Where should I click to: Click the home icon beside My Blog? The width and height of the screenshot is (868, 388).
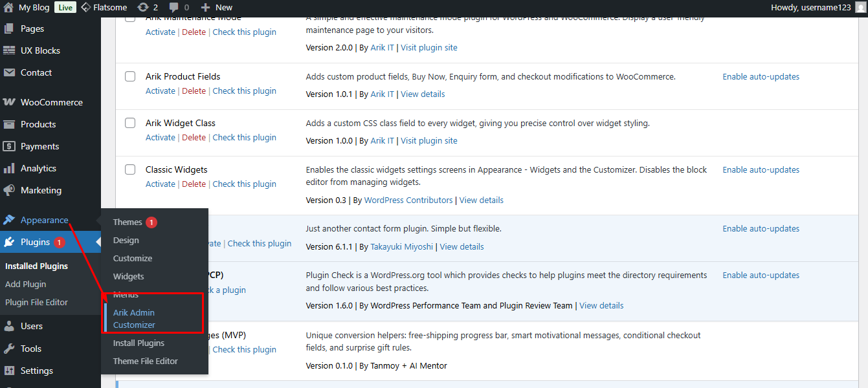8,8
